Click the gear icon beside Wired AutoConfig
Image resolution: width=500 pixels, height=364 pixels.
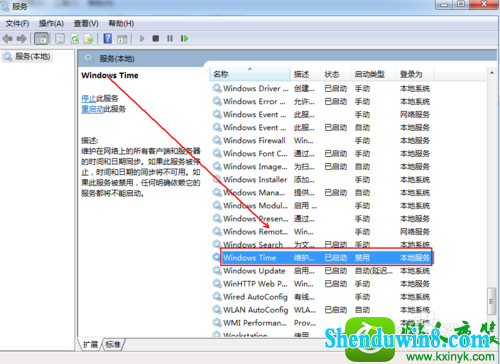coord(217,296)
